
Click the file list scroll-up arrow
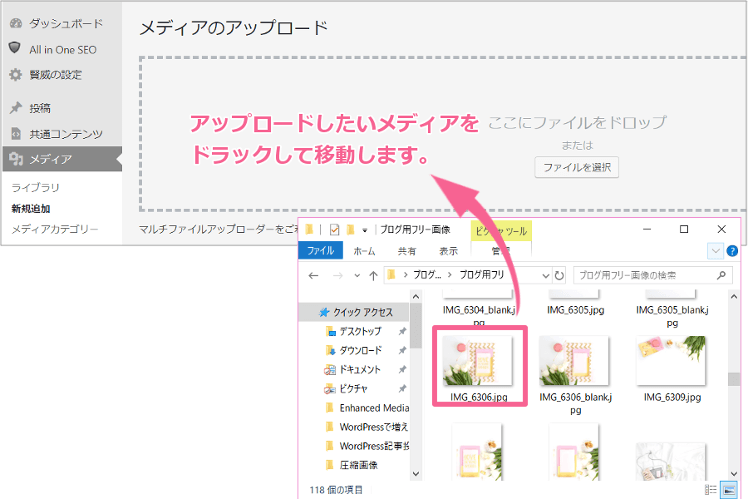click(734, 297)
